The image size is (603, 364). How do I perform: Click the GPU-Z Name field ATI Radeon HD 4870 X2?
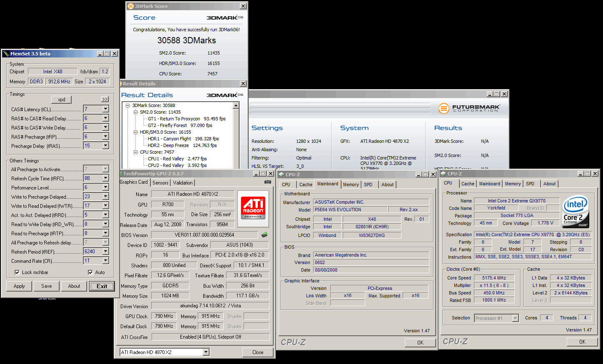point(193,194)
